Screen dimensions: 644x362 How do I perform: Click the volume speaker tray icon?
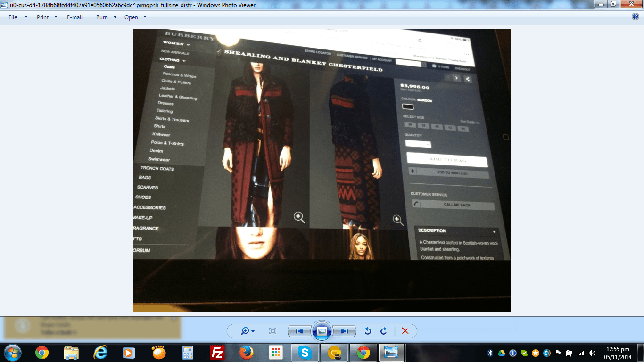(x=592, y=353)
